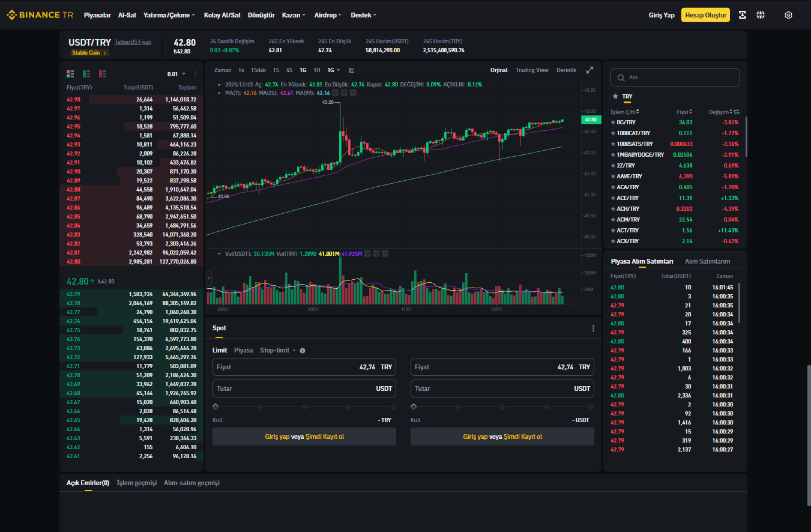
Task: Favorite the 0G/TRY pair star
Action: click(613, 122)
